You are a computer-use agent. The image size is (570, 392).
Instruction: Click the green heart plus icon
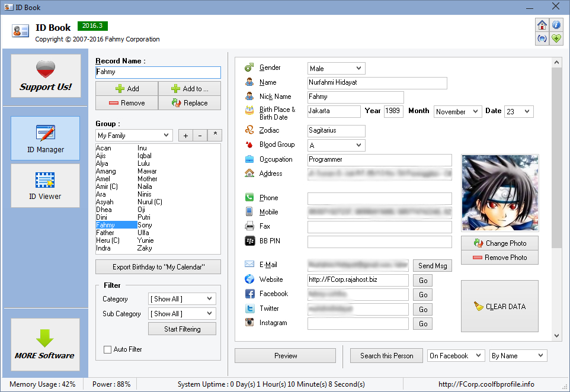(556, 38)
